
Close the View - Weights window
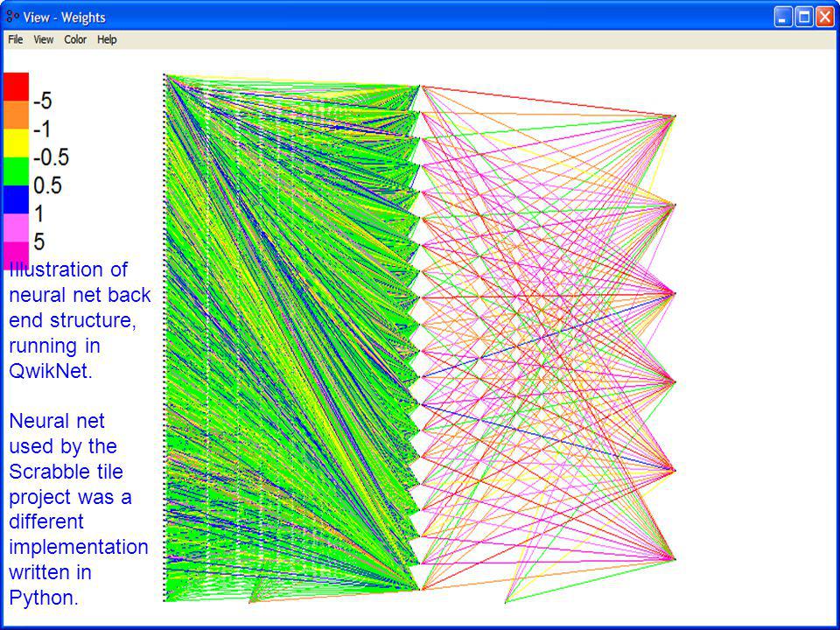pos(825,17)
